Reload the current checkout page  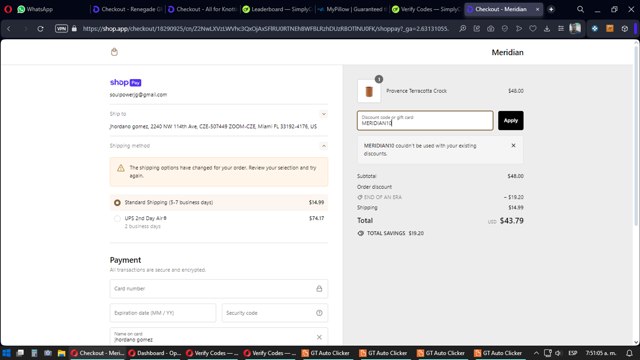coord(40,29)
